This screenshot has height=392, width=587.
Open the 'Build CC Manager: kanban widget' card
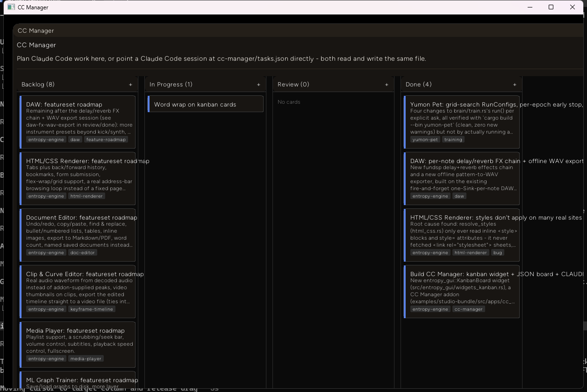pyautogui.click(x=462, y=292)
